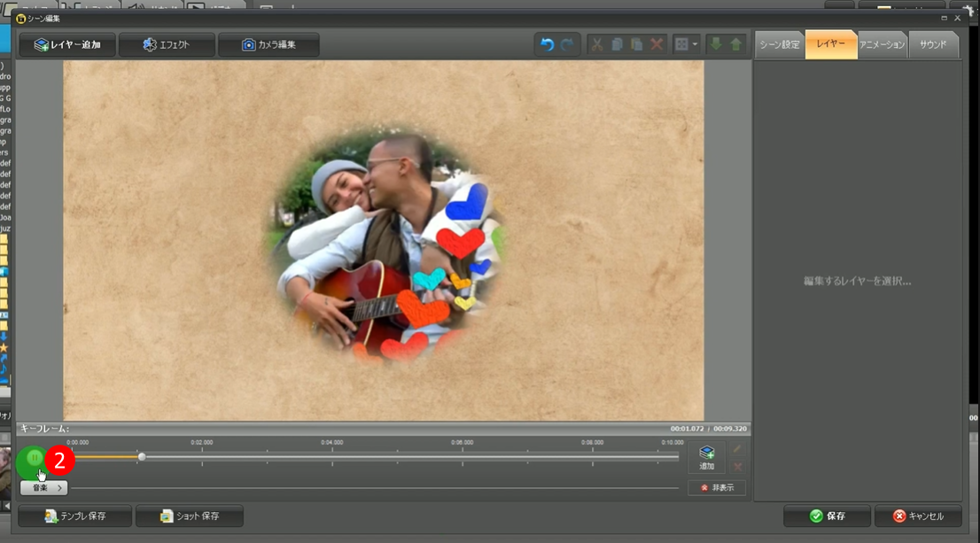Open the アニメーション tab
This screenshot has width=980, height=543.
point(883,44)
